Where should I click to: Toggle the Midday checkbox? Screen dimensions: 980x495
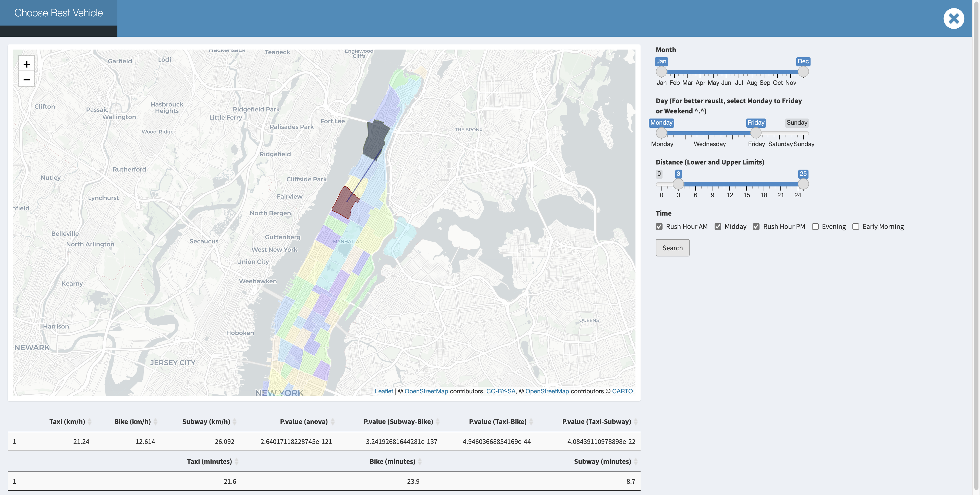pyautogui.click(x=718, y=227)
